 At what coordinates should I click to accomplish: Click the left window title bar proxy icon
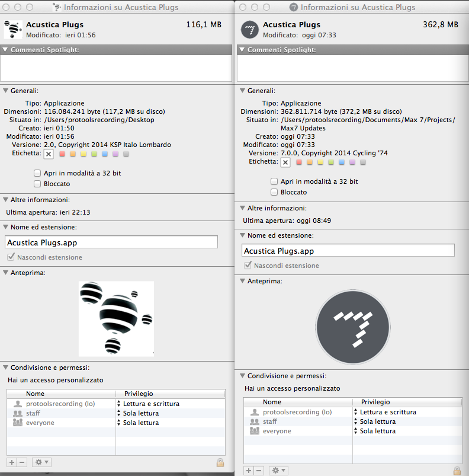(56, 7)
